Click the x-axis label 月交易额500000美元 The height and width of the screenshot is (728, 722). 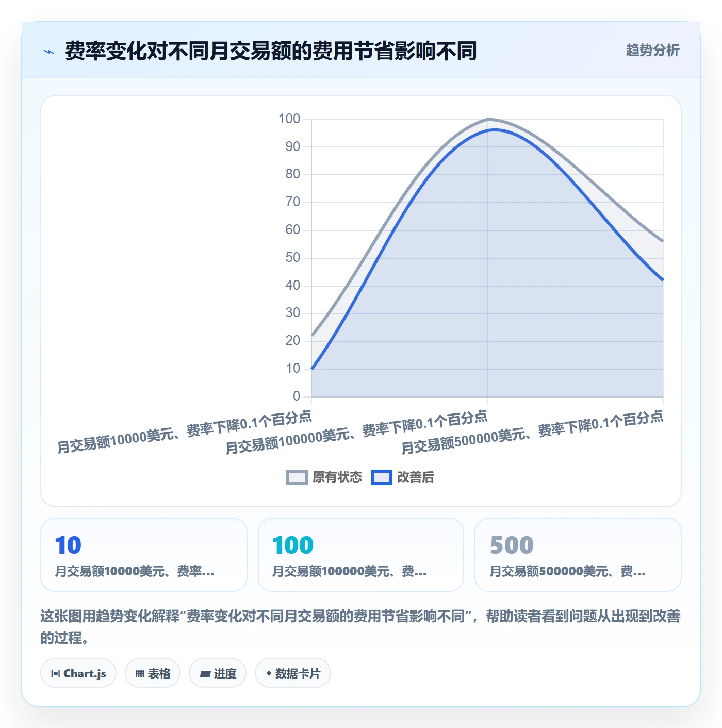tap(532, 432)
